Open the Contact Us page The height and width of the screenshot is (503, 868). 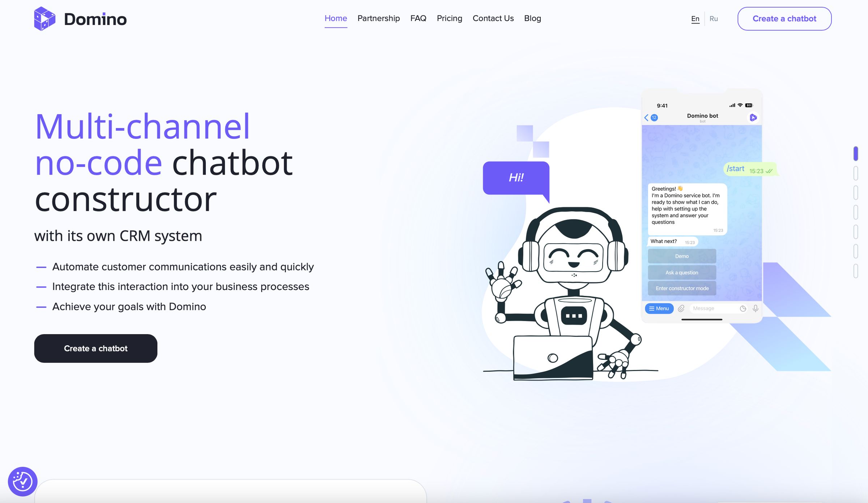pos(493,18)
